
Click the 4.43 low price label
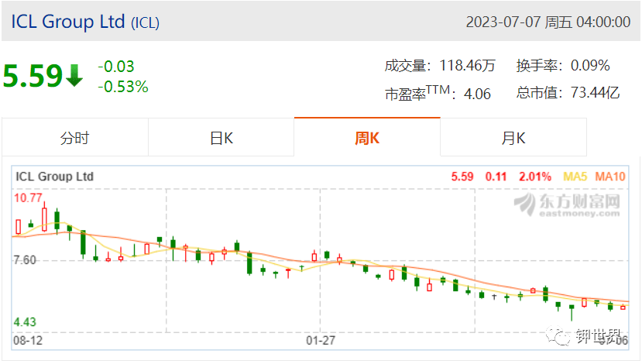click(x=25, y=322)
